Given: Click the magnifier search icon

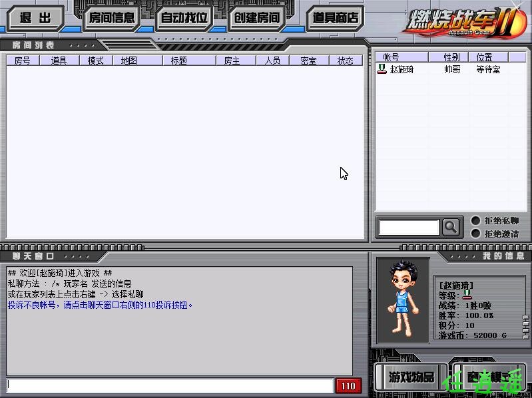Looking at the screenshot, I should [451, 227].
